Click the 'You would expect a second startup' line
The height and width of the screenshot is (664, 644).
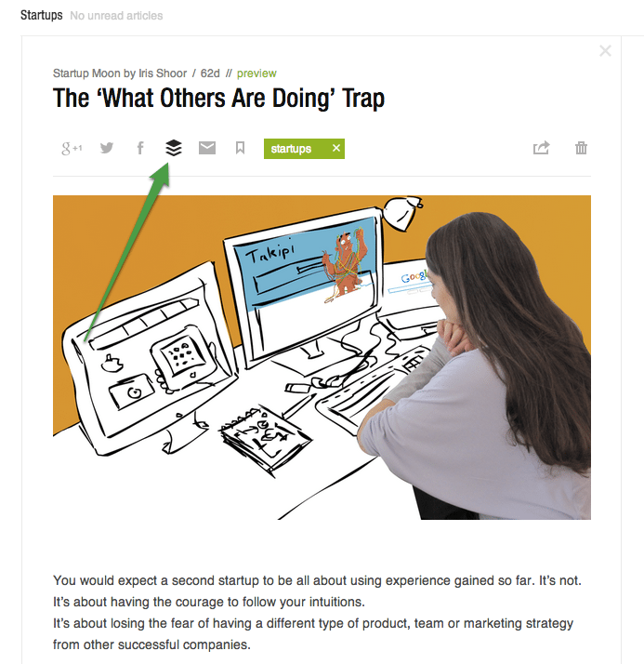coord(317,580)
